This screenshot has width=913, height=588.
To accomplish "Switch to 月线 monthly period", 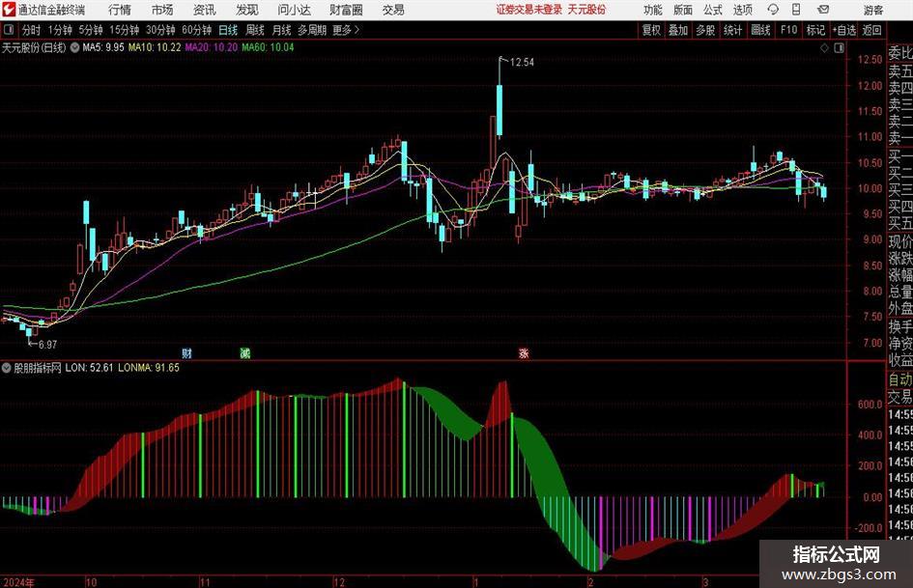I will pyautogui.click(x=282, y=30).
